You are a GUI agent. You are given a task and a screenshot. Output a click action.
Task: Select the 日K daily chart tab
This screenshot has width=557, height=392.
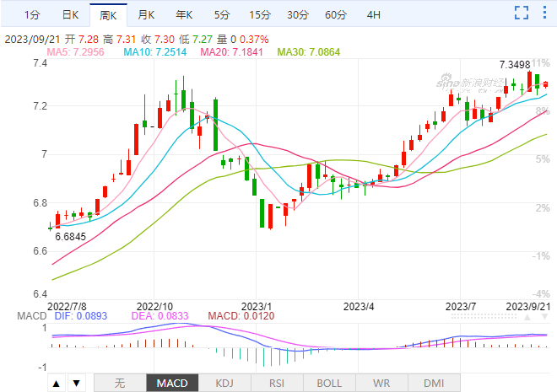[70, 14]
